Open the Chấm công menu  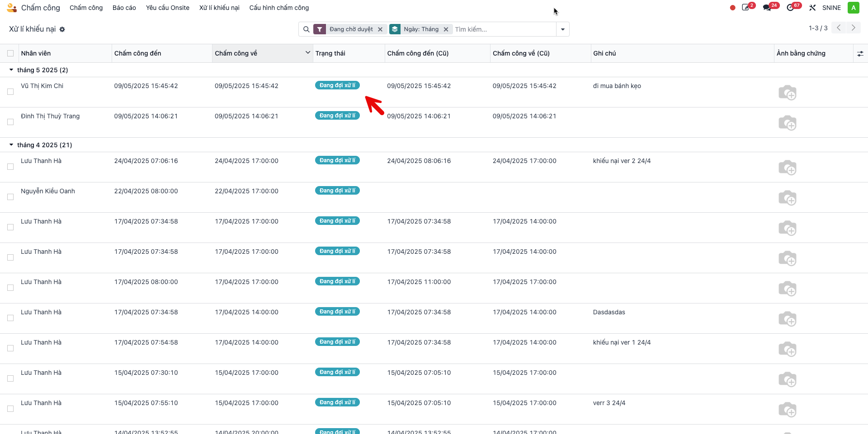click(x=86, y=8)
